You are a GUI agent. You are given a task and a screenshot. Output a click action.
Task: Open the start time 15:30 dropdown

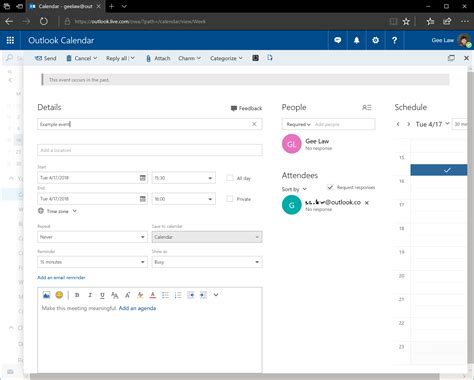[x=184, y=178]
